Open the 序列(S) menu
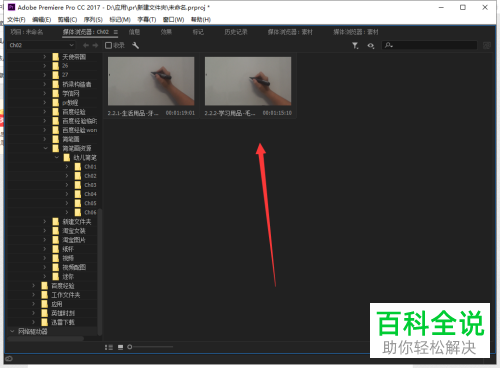Screen dimensions: 500x368 (x=93, y=20)
